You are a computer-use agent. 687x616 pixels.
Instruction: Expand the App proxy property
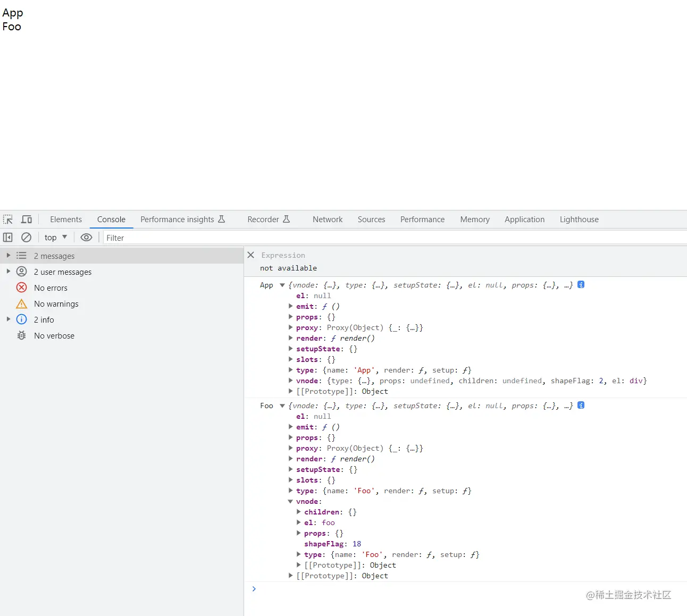pos(290,327)
